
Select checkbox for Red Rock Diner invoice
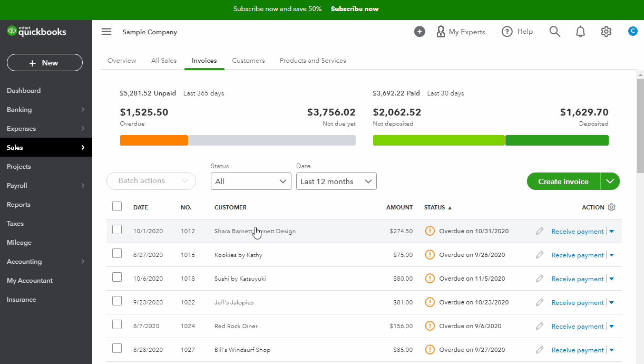click(117, 324)
